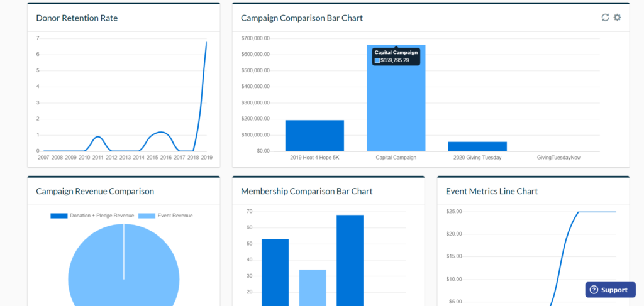Image resolution: width=644 pixels, height=306 pixels.
Task: Click the Event Revenue legend text
Action: [x=175, y=216]
